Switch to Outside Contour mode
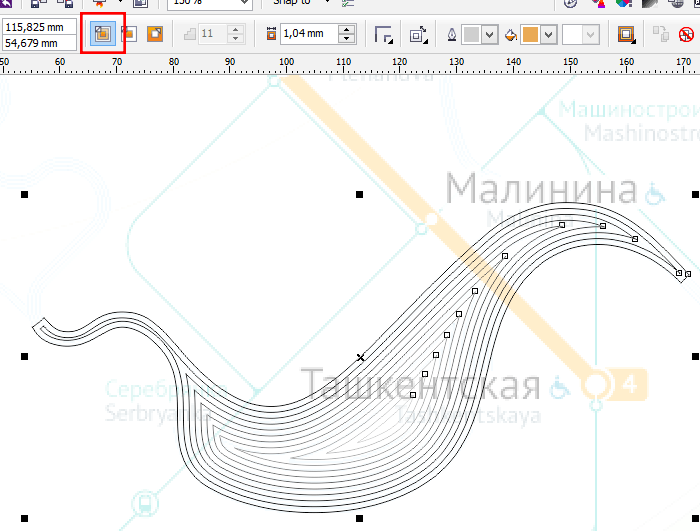 tap(155, 34)
